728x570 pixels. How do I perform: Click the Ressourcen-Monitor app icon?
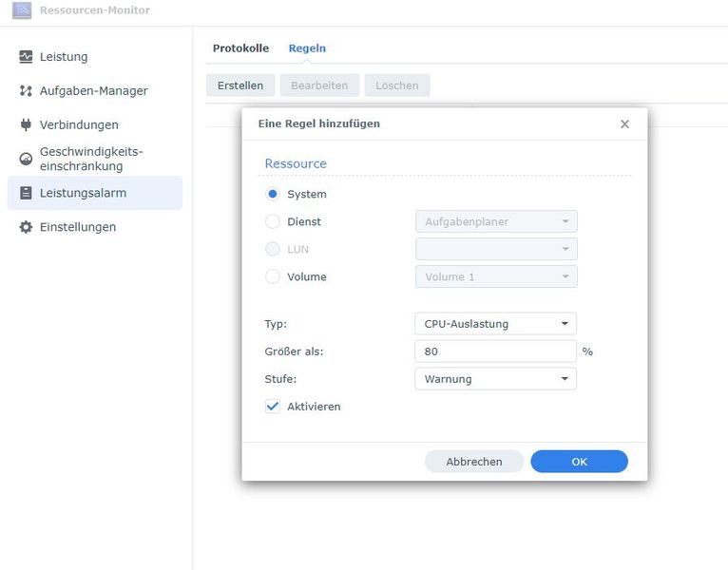tap(22, 10)
